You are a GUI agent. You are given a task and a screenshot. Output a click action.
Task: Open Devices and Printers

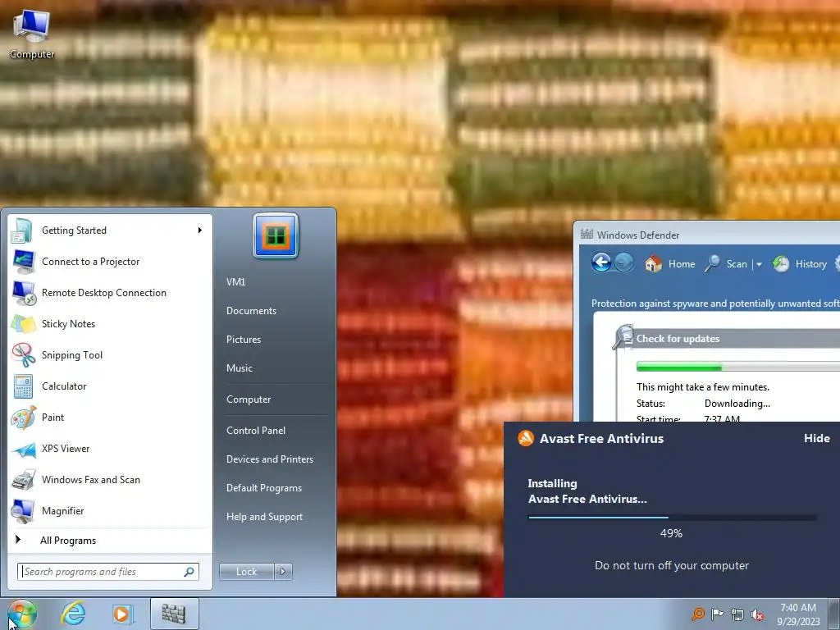pos(269,459)
